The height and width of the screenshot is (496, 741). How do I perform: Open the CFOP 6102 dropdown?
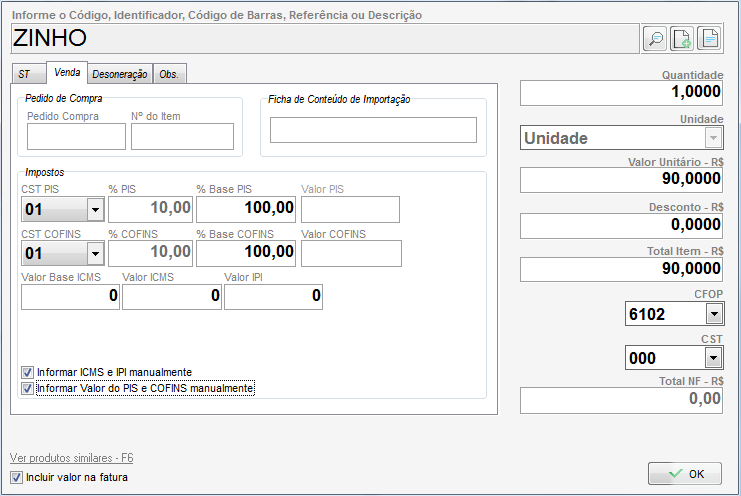coord(712,314)
